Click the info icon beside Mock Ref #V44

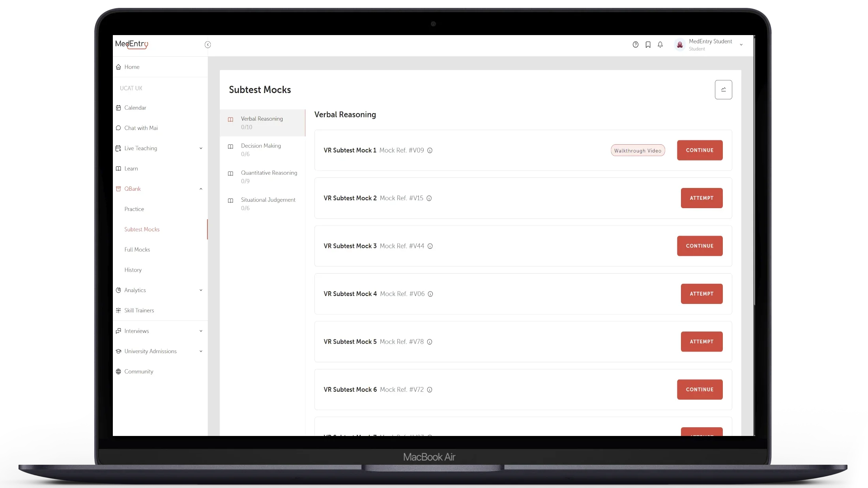coord(430,246)
